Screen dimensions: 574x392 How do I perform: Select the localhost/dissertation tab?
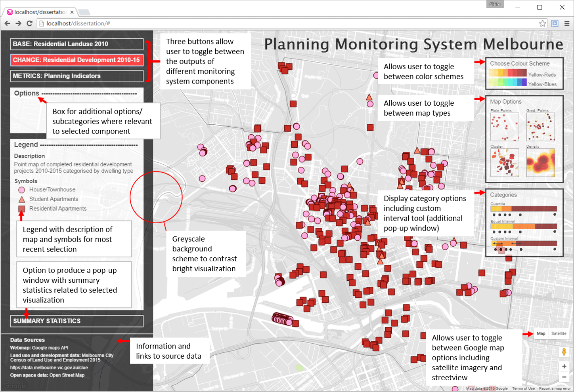pos(40,12)
